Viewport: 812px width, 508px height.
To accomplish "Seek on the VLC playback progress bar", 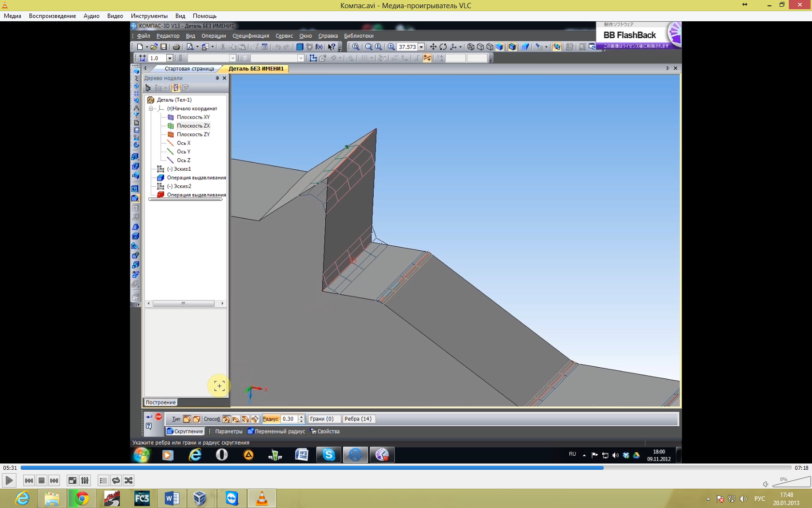I will tap(406, 468).
